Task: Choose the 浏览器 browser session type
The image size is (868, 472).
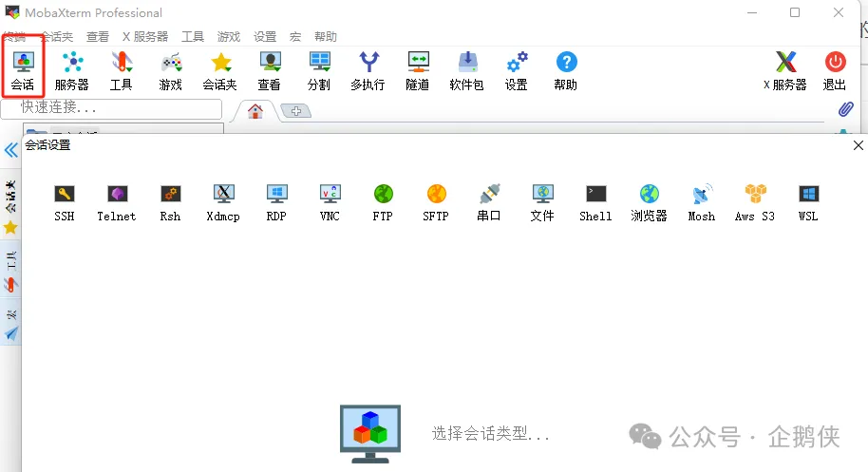Action: click(649, 203)
